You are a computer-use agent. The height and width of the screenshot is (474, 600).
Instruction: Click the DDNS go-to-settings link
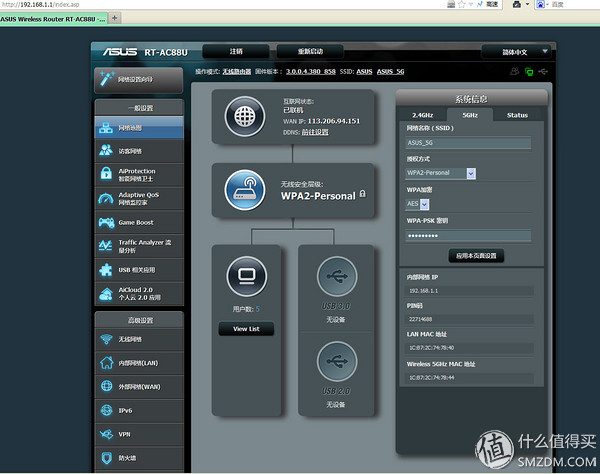click(x=315, y=132)
